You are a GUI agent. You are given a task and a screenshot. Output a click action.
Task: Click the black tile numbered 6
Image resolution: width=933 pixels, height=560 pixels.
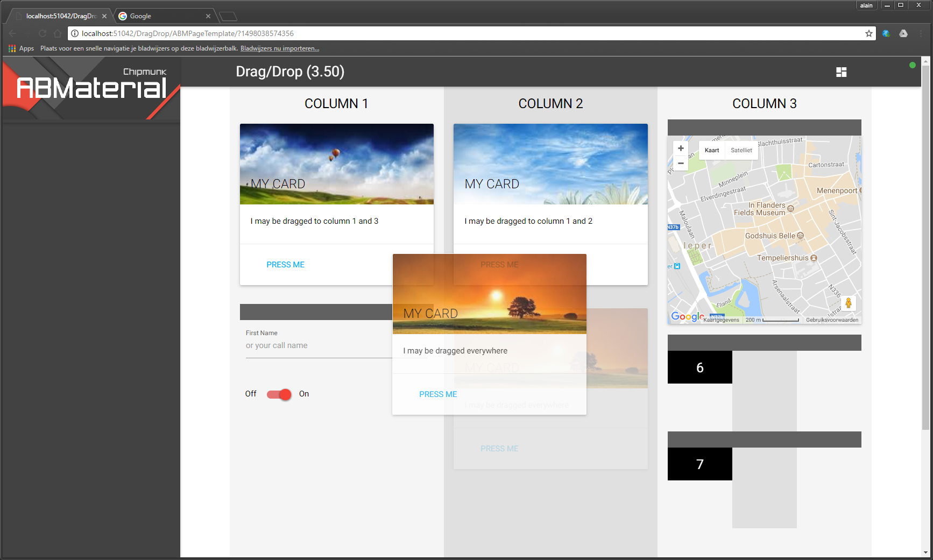(x=699, y=367)
